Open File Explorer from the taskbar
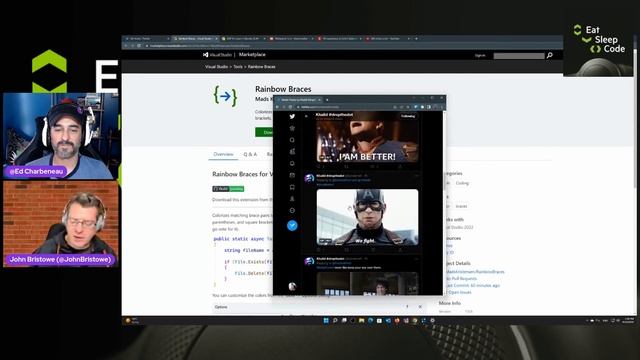 (361, 320)
